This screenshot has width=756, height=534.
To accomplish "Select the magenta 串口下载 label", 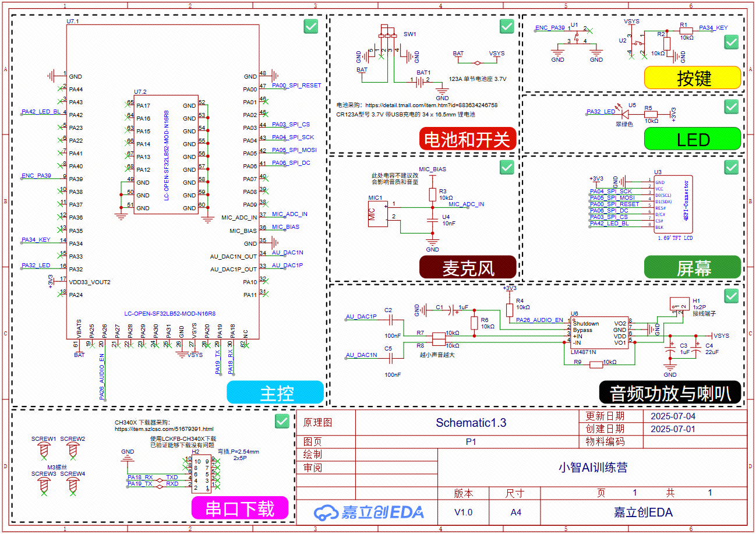I will click(x=240, y=508).
